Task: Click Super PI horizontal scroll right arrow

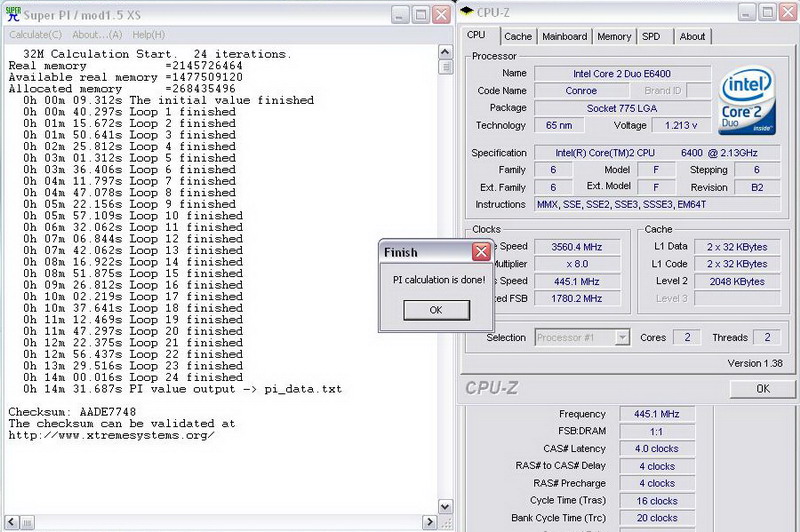Action: pyautogui.click(x=430, y=522)
